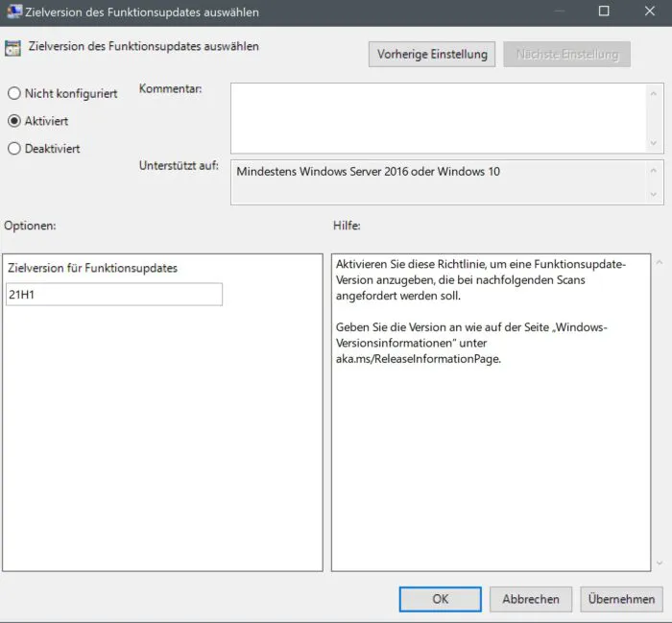Click the Hilfe panel scroll down arrow
672x623 pixels.
click(660, 563)
